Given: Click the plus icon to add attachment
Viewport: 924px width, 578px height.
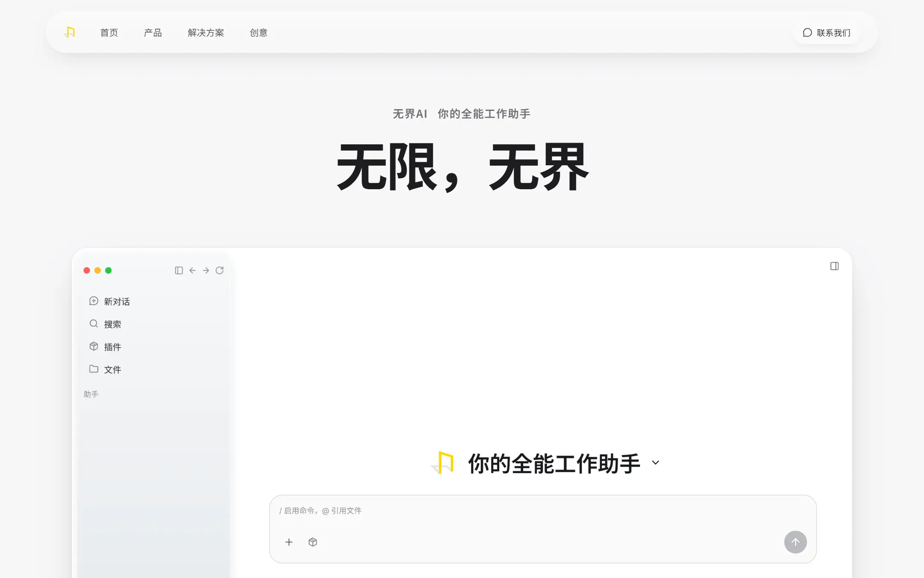Looking at the screenshot, I should pyautogui.click(x=289, y=542).
